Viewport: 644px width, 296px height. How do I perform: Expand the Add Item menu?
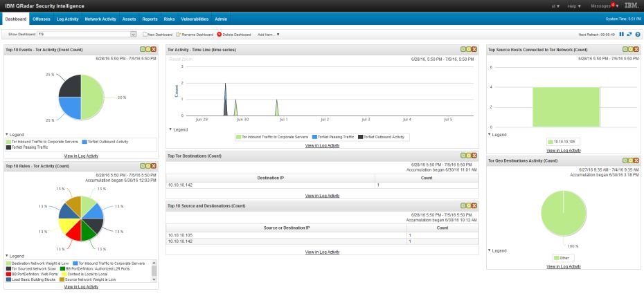click(268, 34)
